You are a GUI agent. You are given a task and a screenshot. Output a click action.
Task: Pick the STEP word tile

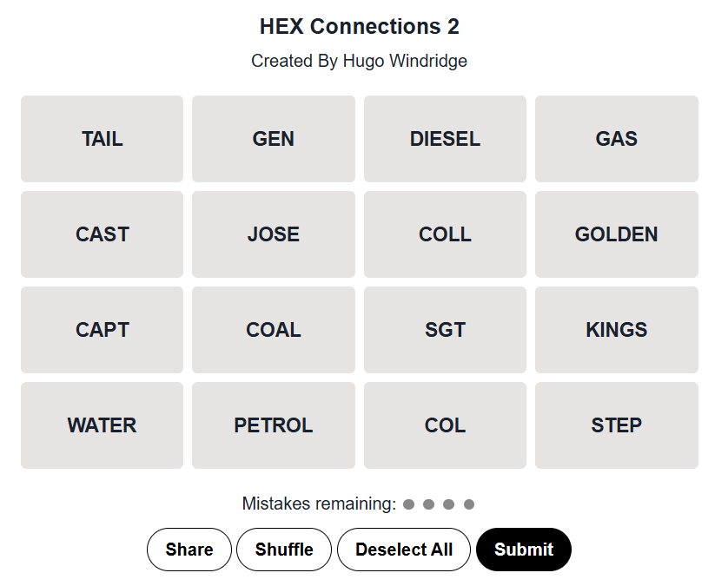point(617,425)
